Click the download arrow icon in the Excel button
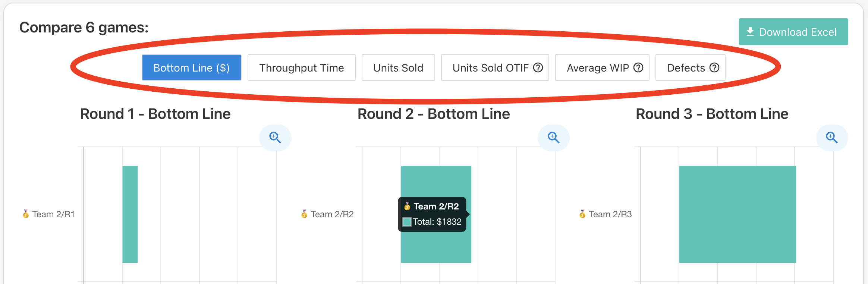Viewport: 868px width, 284px height. [x=750, y=32]
